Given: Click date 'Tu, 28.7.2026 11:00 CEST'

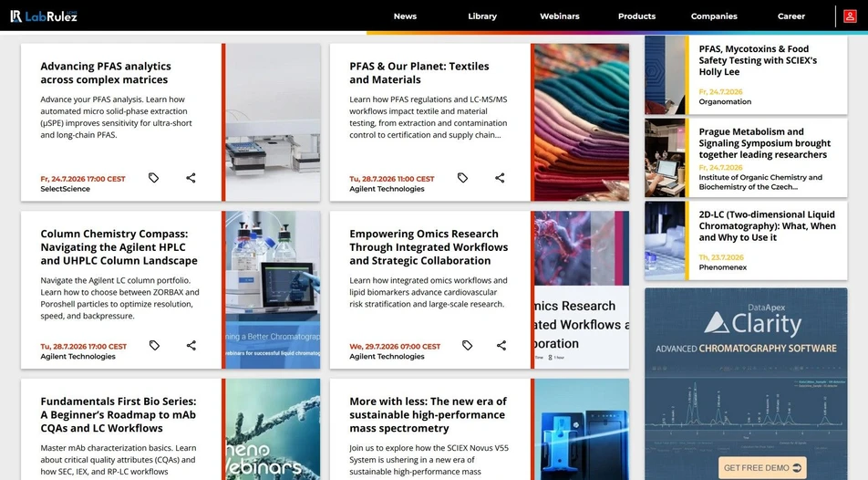Looking at the screenshot, I should tap(391, 179).
